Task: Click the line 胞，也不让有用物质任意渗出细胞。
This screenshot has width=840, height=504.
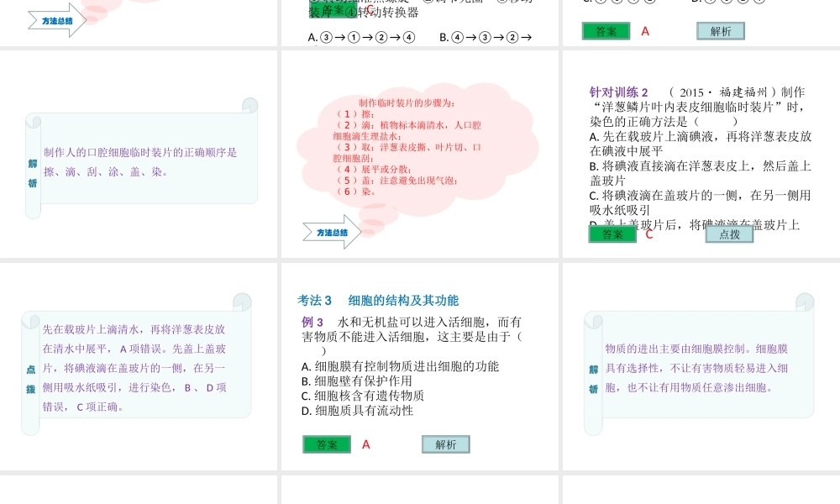Action: click(690, 387)
